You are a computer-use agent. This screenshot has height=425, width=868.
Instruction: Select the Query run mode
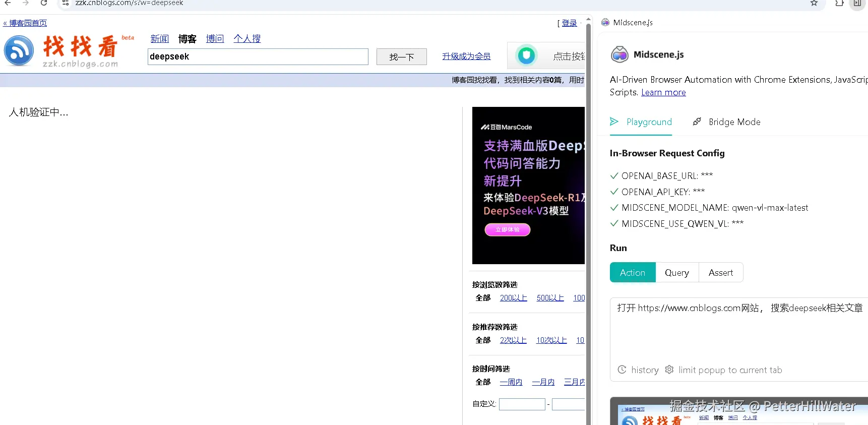[x=677, y=272]
